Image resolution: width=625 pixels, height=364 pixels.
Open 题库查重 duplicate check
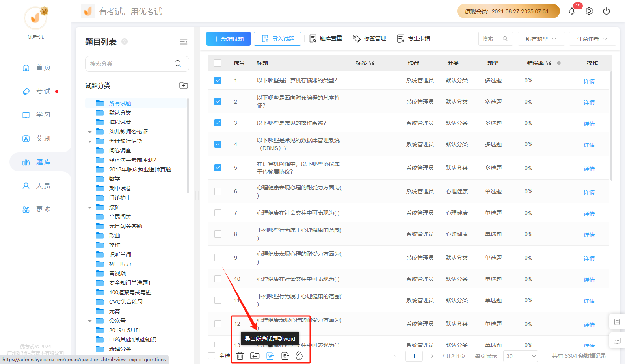click(326, 38)
